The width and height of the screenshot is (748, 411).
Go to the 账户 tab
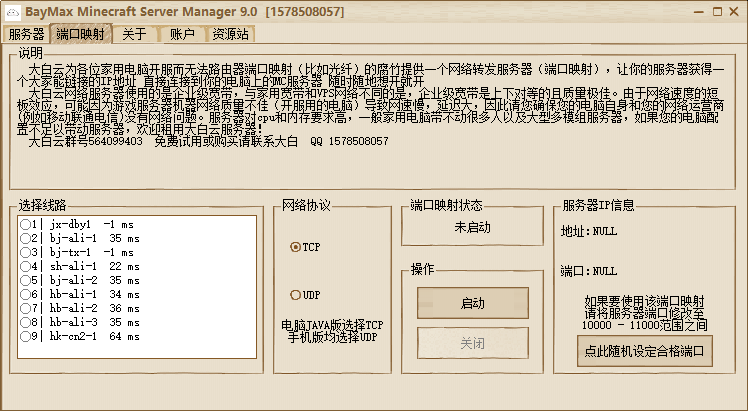click(x=182, y=34)
